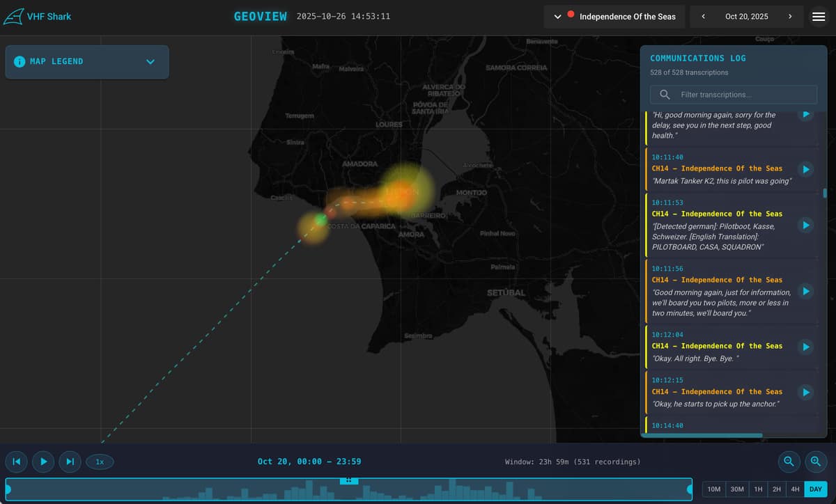Select the 10M window size
This screenshot has height=504, width=836.
[714, 489]
